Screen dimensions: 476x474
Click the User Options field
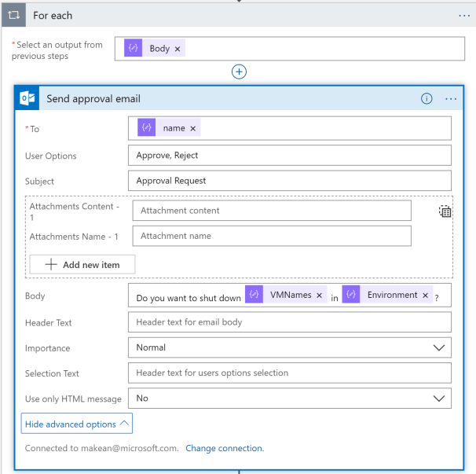click(289, 156)
